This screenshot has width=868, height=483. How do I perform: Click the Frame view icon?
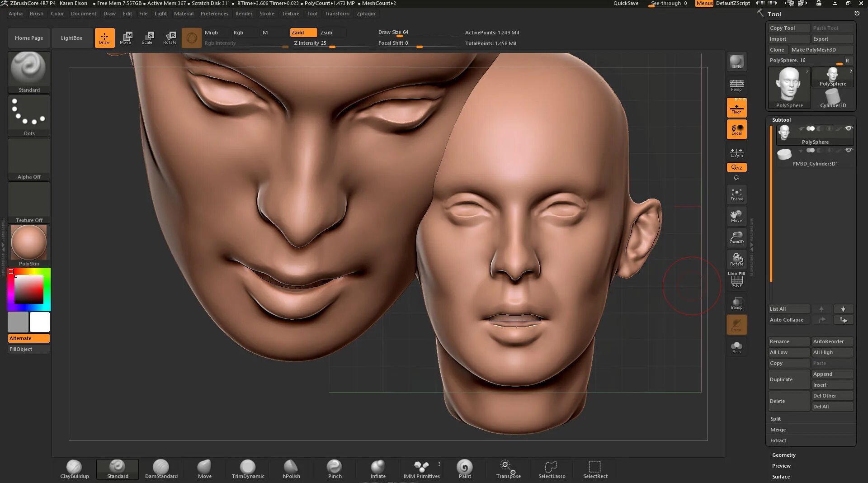[x=736, y=195]
